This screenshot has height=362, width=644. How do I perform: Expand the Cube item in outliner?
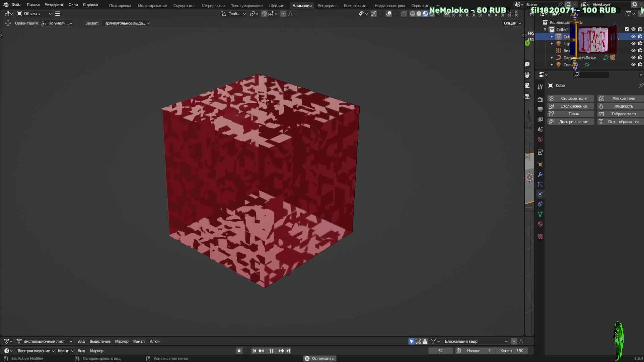click(552, 36)
